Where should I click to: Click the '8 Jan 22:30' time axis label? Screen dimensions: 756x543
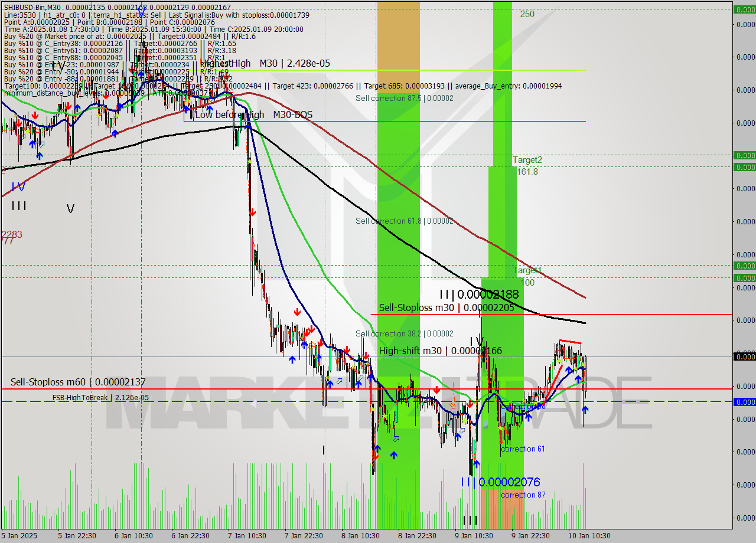pyautogui.click(x=417, y=536)
